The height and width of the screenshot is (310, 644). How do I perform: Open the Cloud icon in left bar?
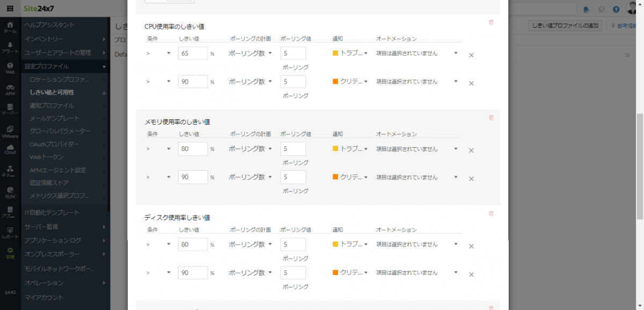(x=10, y=148)
